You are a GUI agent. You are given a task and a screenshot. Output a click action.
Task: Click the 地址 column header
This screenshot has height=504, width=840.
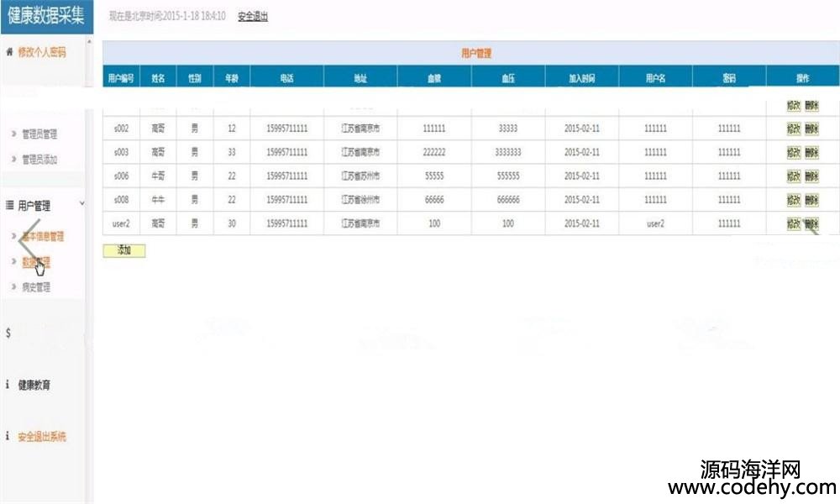click(x=360, y=78)
